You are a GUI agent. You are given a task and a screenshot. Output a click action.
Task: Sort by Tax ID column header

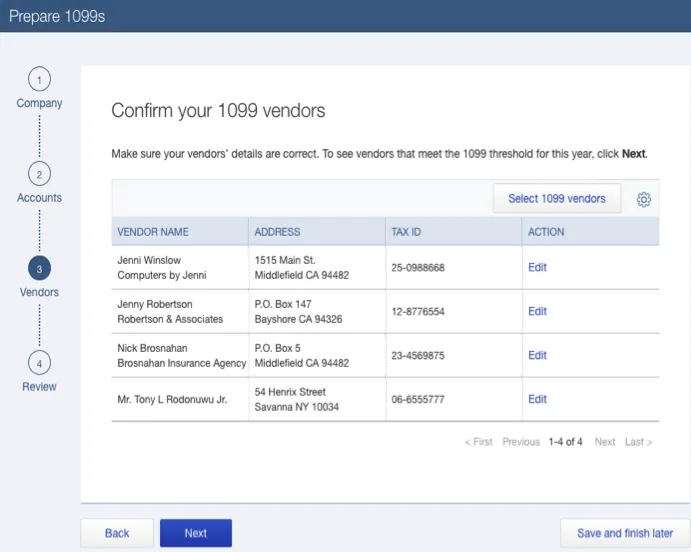pos(406,232)
